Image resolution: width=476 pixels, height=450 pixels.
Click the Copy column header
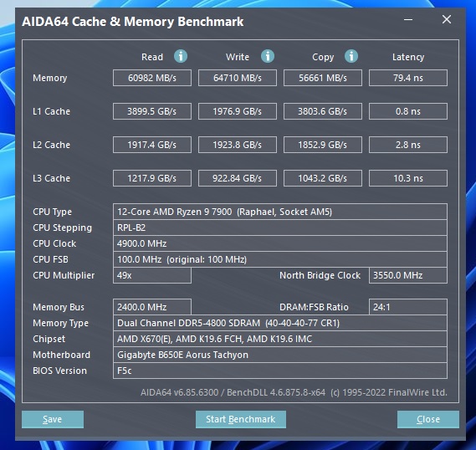pos(323,57)
